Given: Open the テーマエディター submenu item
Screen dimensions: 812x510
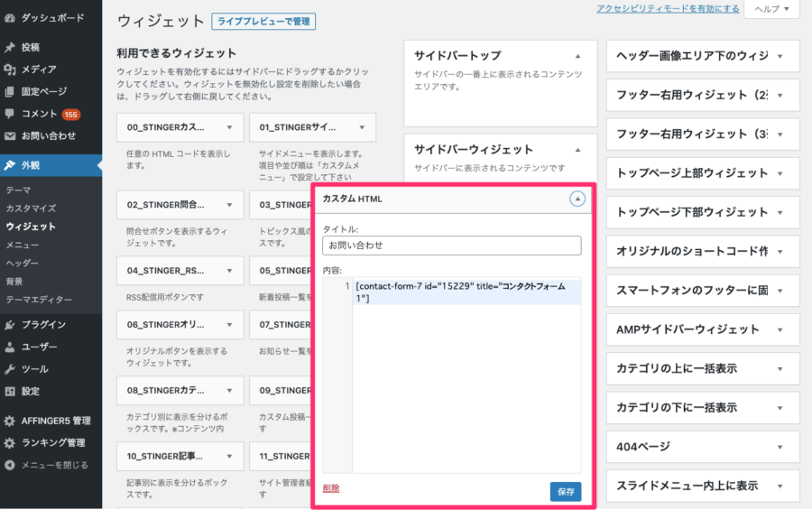Looking at the screenshot, I should click(39, 299).
